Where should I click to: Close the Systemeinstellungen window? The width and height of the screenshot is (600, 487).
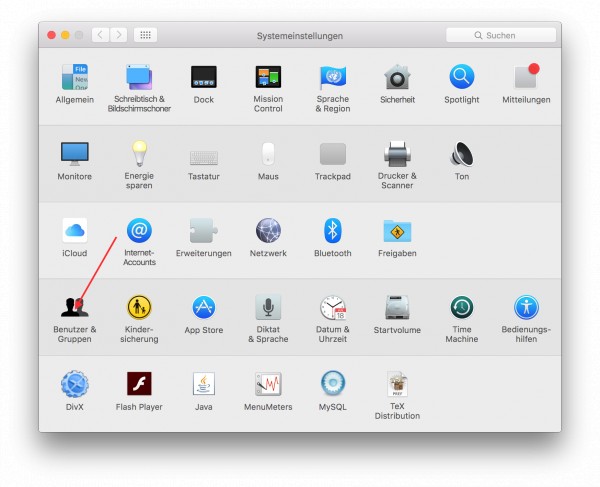[51, 35]
